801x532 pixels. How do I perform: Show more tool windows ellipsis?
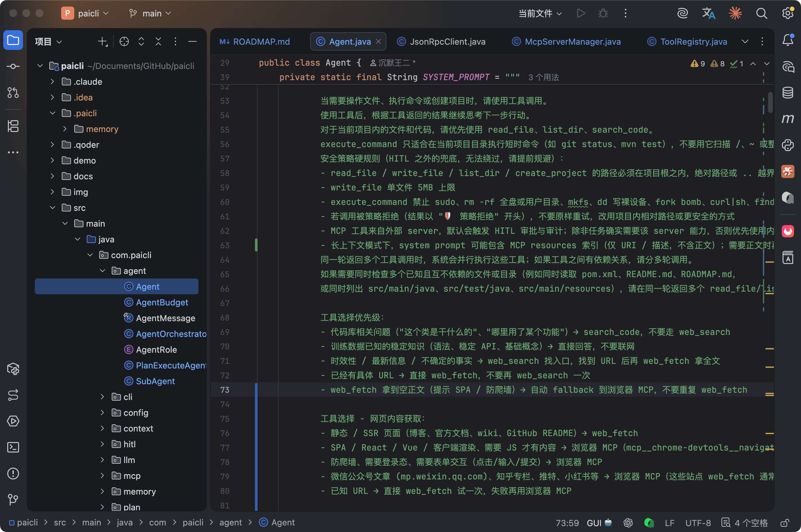point(13,152)
